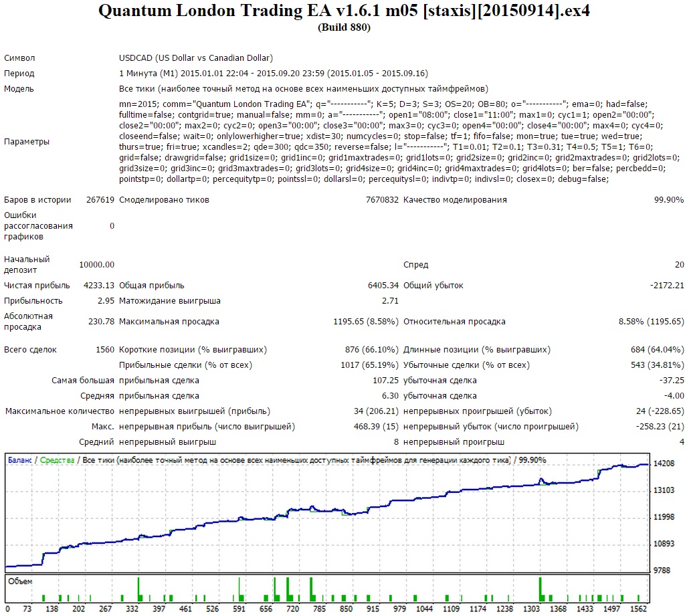Click the green 'Средства' legend label
The image size is (691, 616).
(58, 460)
